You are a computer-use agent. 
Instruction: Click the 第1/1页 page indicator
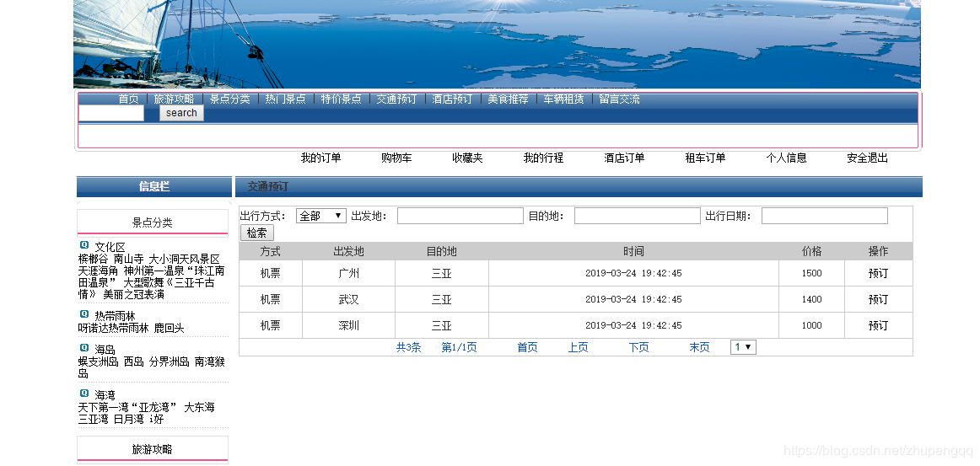coord(460,347)
